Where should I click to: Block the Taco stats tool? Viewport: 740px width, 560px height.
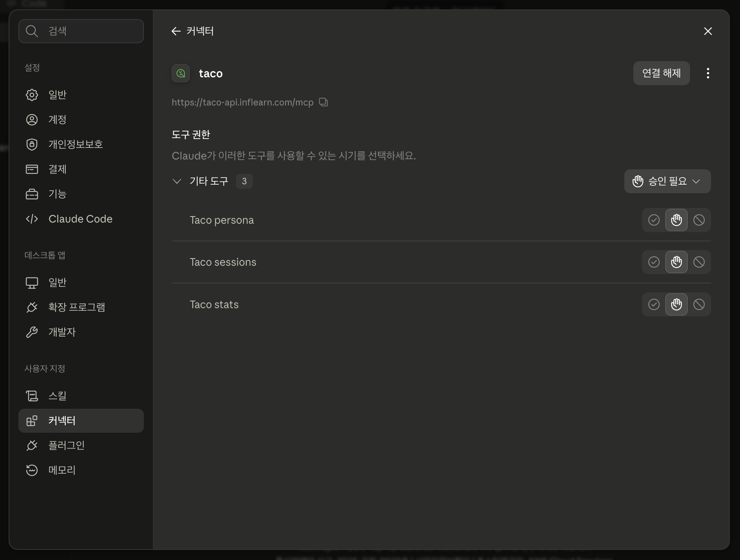(699, 304)
